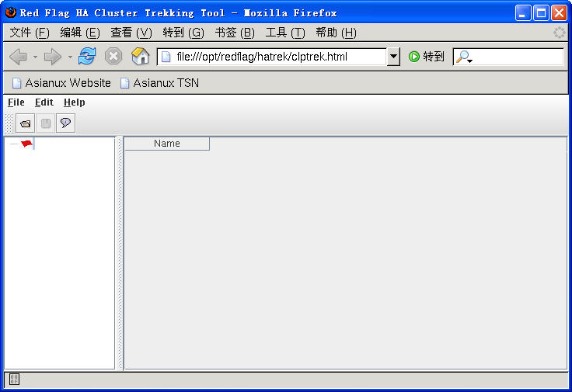Click the Firefox home icon
The image size is (572, 392).
pos(140,57)
